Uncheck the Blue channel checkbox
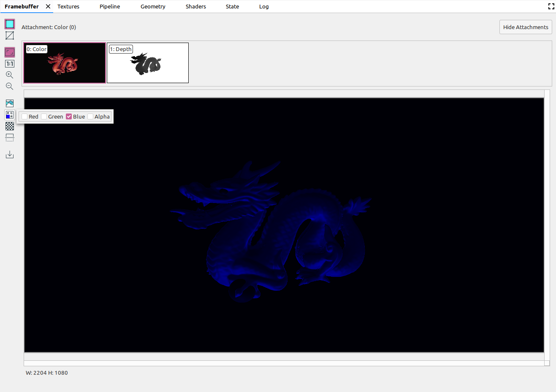Image resolution: width=556 pixels, height=392 pixels. (x=69, y=117)
